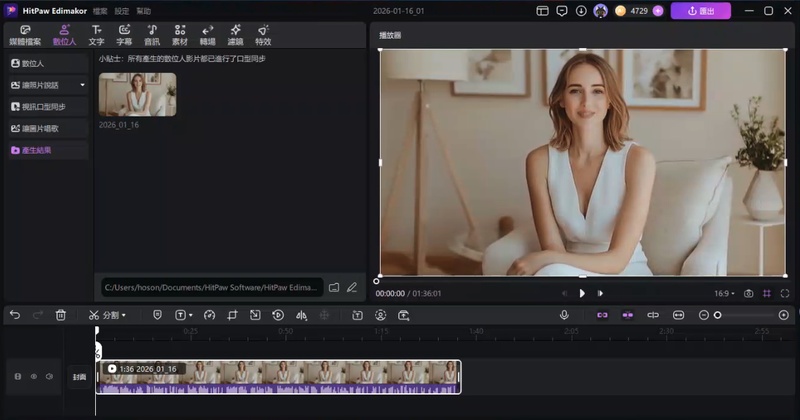The image size is (800, 420).
Task: Select the crop tool in timeline toolbar
Action: click(232, 315)
